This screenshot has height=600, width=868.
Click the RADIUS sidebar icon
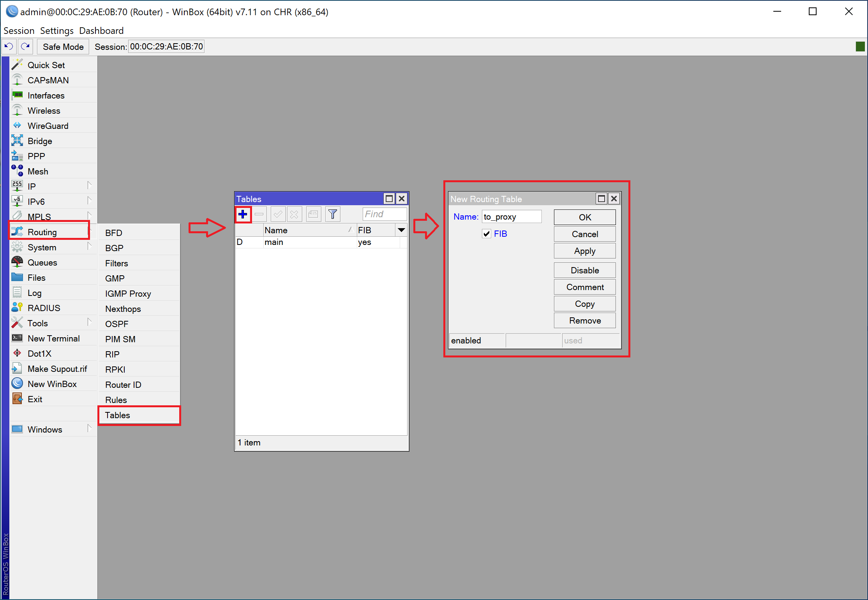coord(18,307)
